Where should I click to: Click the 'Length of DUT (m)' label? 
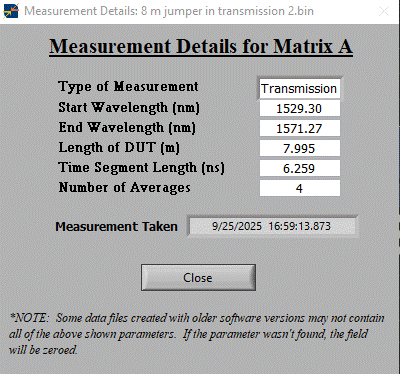(x=119, y=148)
